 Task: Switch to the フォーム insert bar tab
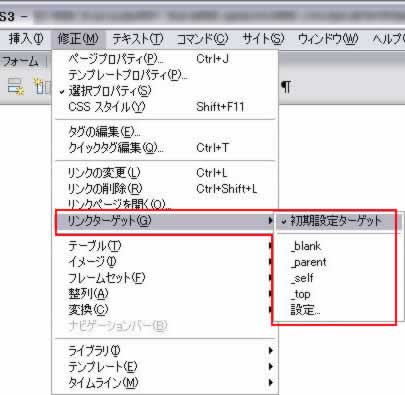pos(21,62)
